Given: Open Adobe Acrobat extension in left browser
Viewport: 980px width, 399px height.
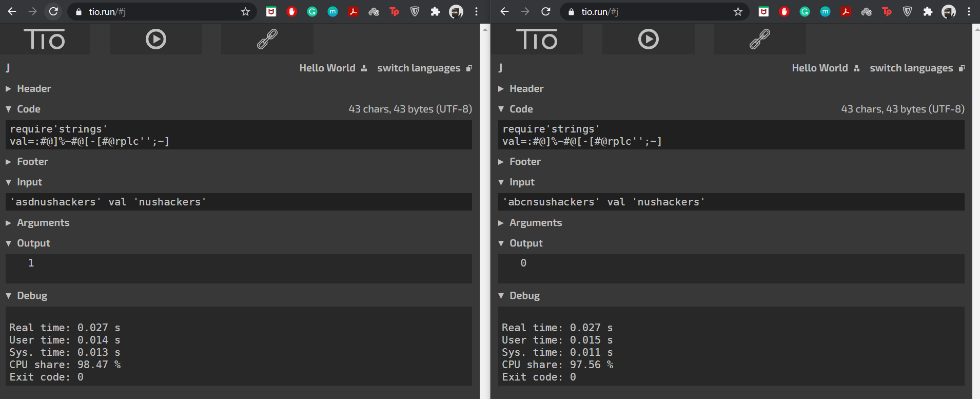Looking at the screenshot, I should (353, 11).
